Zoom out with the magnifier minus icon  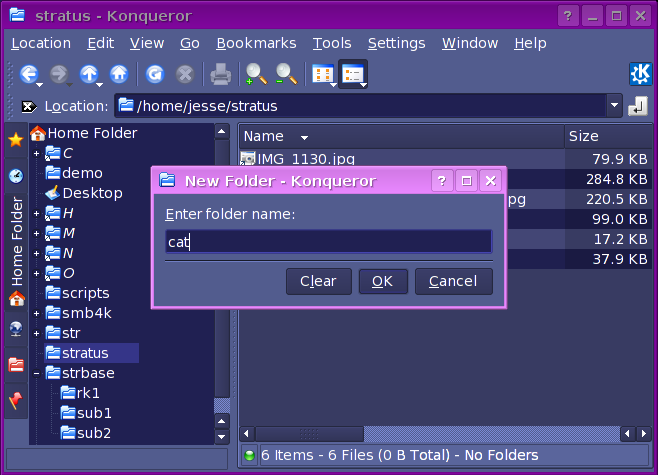(286, 74)
